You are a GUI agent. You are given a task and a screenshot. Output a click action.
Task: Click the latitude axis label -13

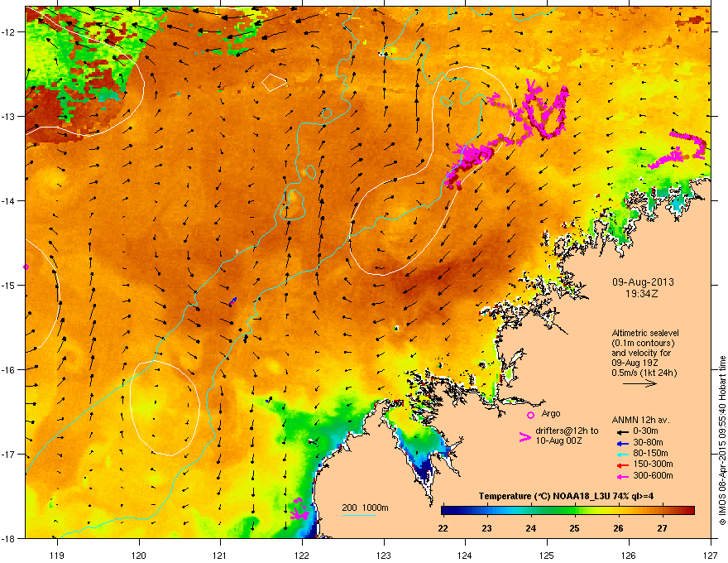tap(8, 117)
